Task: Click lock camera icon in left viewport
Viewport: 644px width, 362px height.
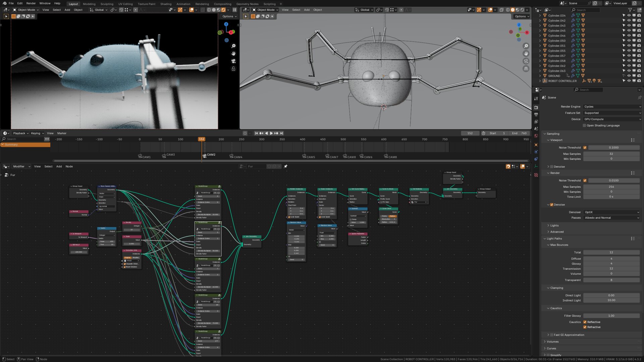Action: [233, 69]
